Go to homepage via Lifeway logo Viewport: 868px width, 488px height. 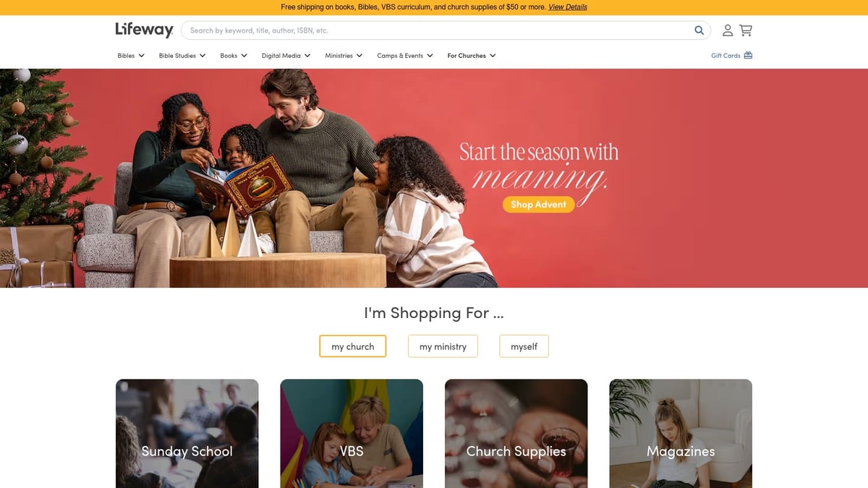(145, 30)
